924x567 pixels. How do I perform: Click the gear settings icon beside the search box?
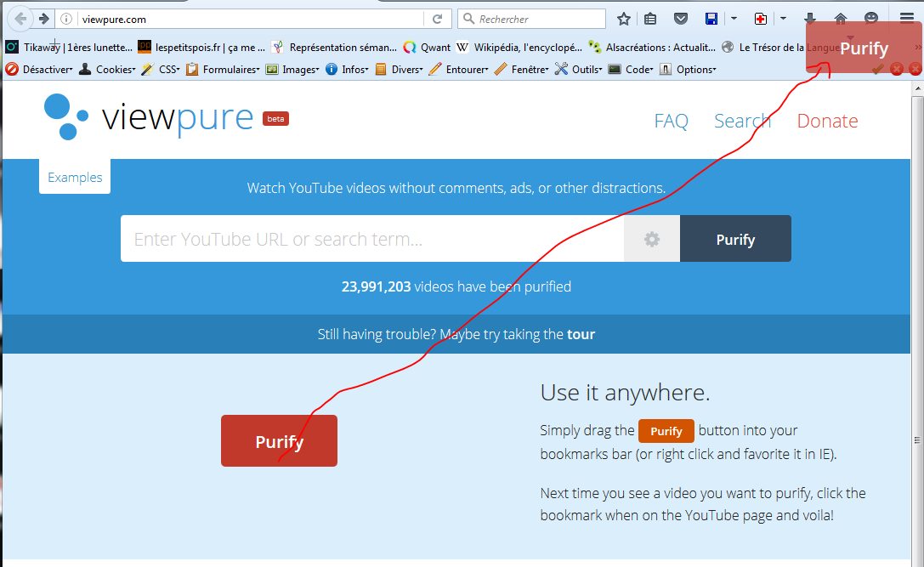click(x=652, y=240)
